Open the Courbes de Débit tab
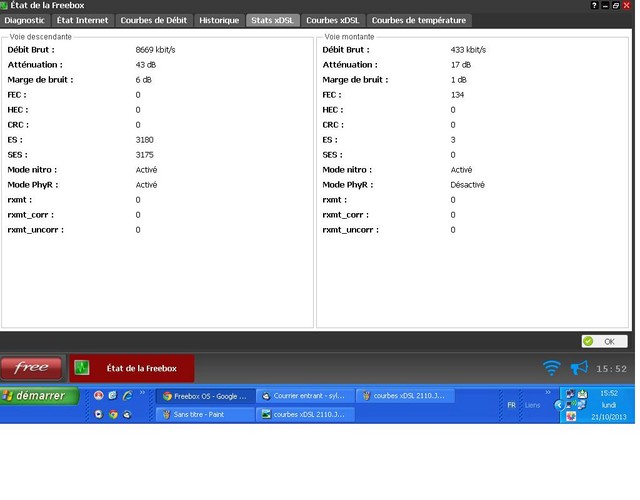640x500 pixels. 153,20
